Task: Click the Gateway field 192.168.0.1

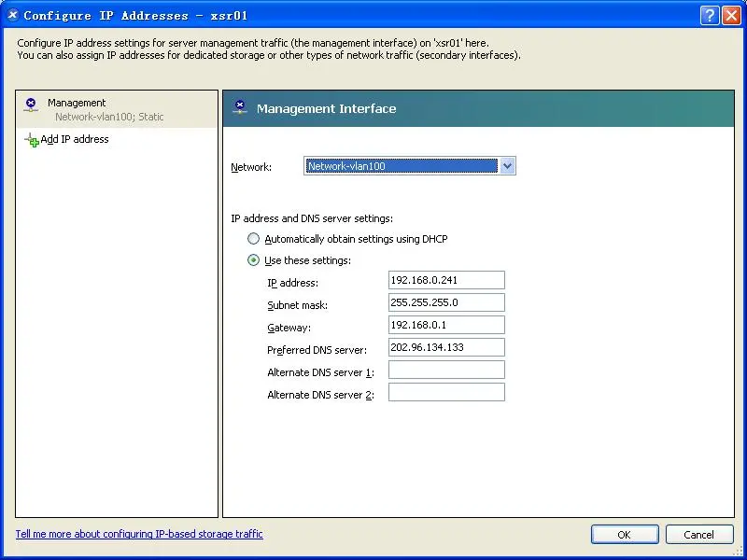Action: tap(446, 325)
